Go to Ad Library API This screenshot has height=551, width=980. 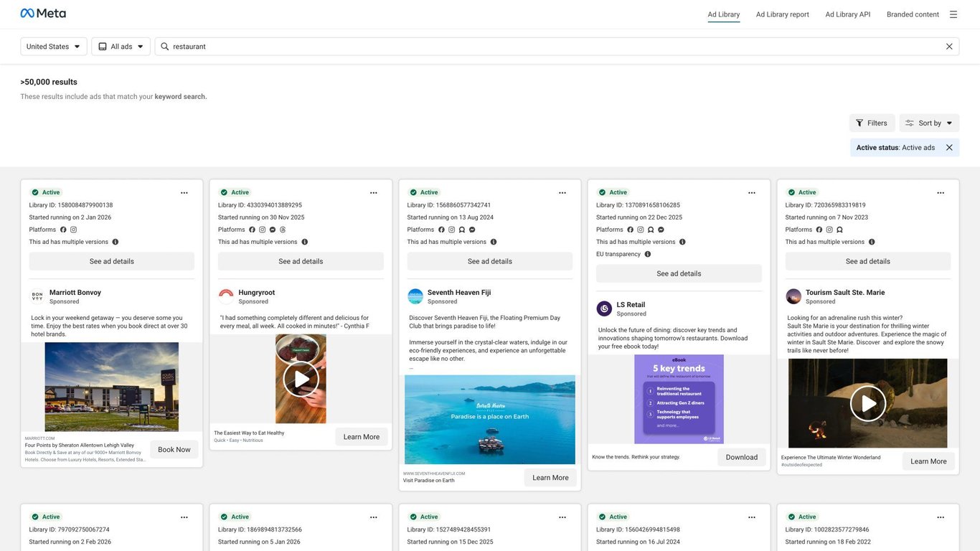tap(848, 14)
